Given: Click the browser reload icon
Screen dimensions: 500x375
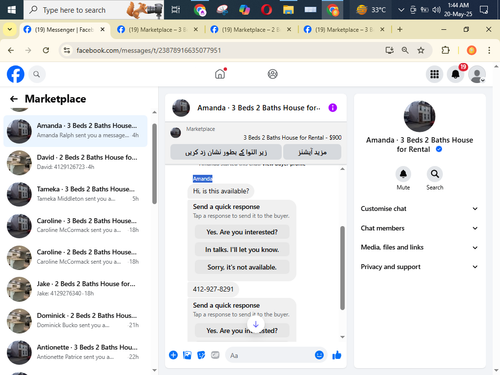Looking at the screenshot, I should pyautogui.click(x=46, y=50).
